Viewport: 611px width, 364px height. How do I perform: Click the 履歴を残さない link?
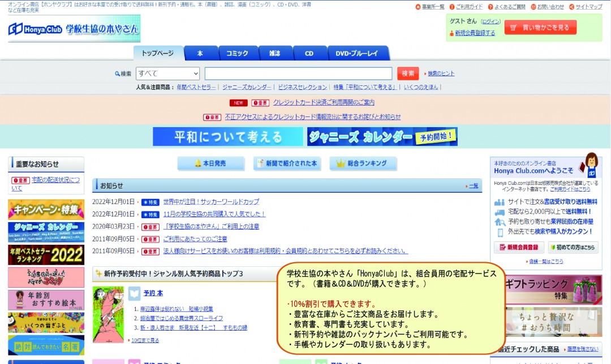click(583, 349)
